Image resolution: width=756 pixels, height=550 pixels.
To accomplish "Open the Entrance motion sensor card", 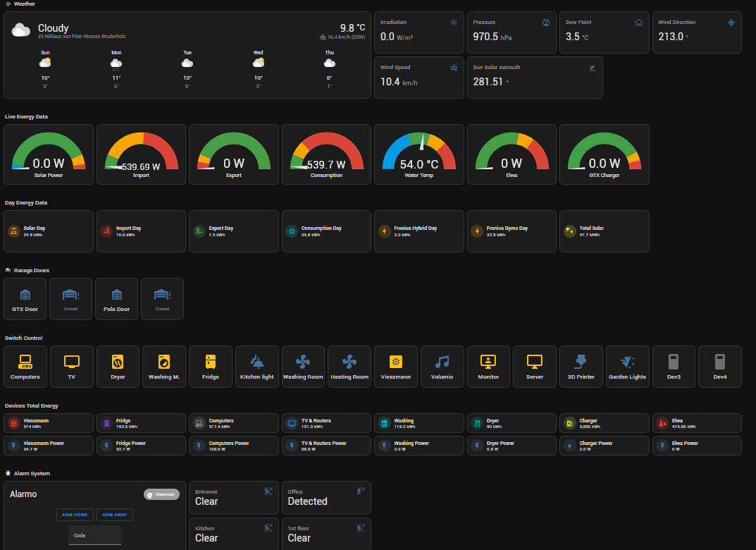I will click(234, 497).
